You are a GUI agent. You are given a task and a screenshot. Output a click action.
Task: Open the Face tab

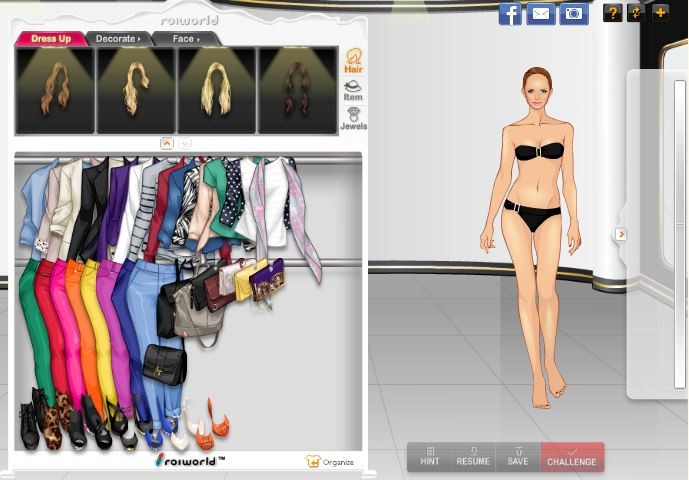(x=185, y=39)
